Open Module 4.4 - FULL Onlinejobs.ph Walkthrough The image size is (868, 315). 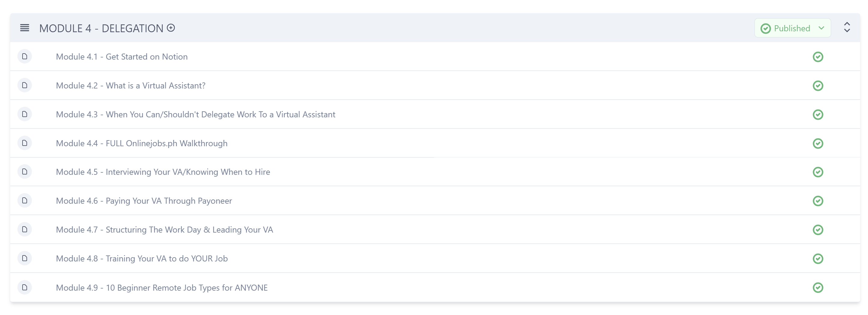[x=142, y=144]
